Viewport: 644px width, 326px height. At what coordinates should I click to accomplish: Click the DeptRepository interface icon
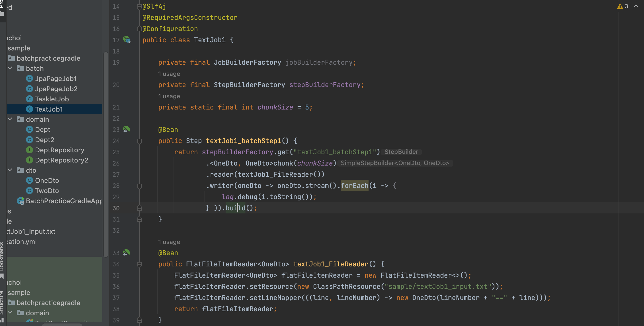[x=30, y=150]
